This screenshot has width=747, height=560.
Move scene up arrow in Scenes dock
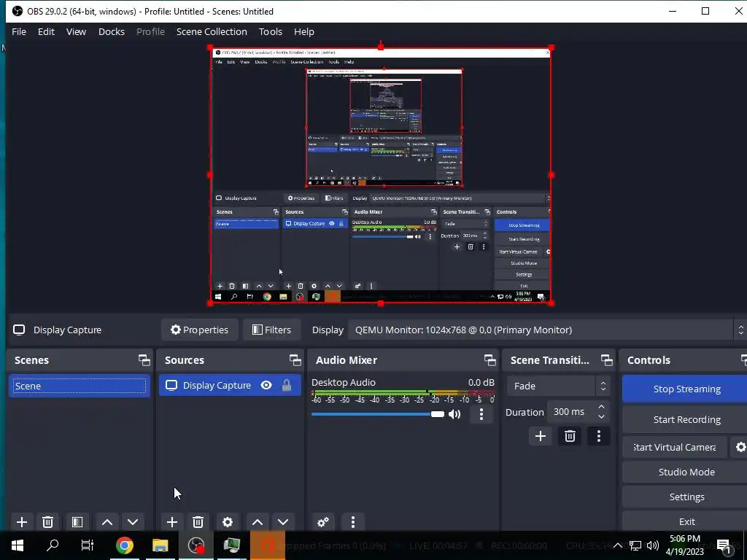tap(107, 522)
